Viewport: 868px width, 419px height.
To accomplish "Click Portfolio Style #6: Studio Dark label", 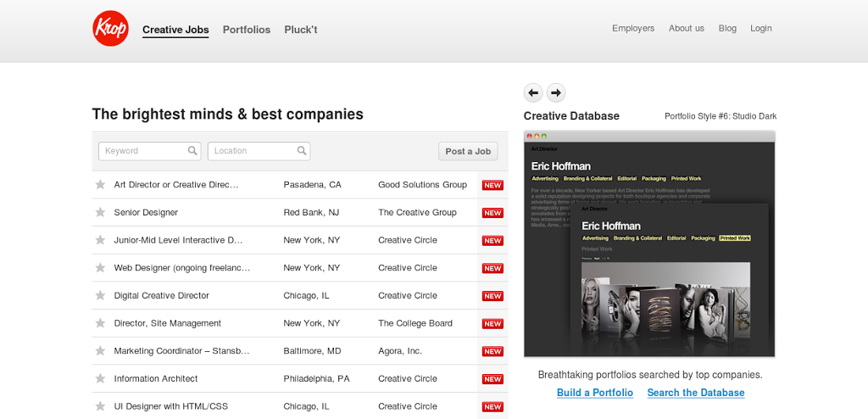I will point(721,116).
